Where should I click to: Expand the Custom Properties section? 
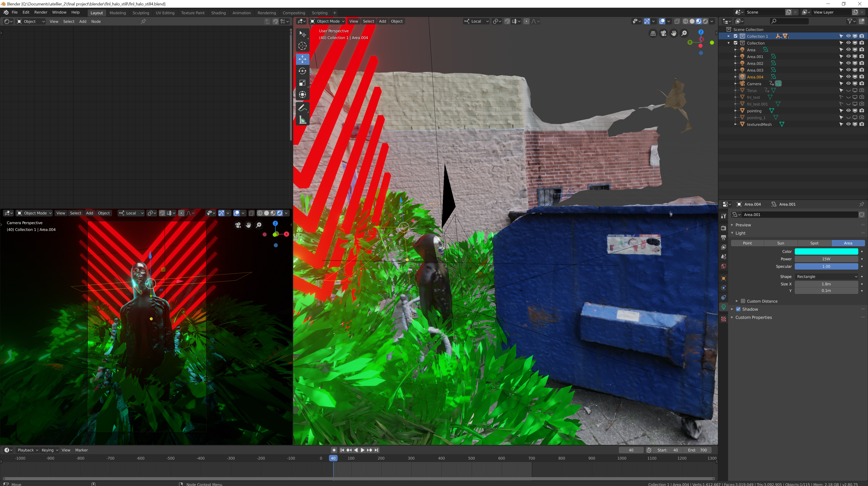pyautogui.click(x=753, y=317)
